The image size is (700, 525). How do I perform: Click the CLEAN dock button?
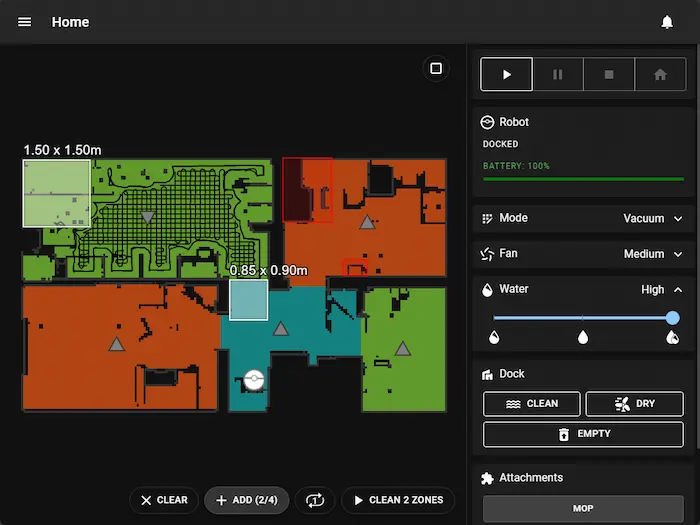click(532, 404)
